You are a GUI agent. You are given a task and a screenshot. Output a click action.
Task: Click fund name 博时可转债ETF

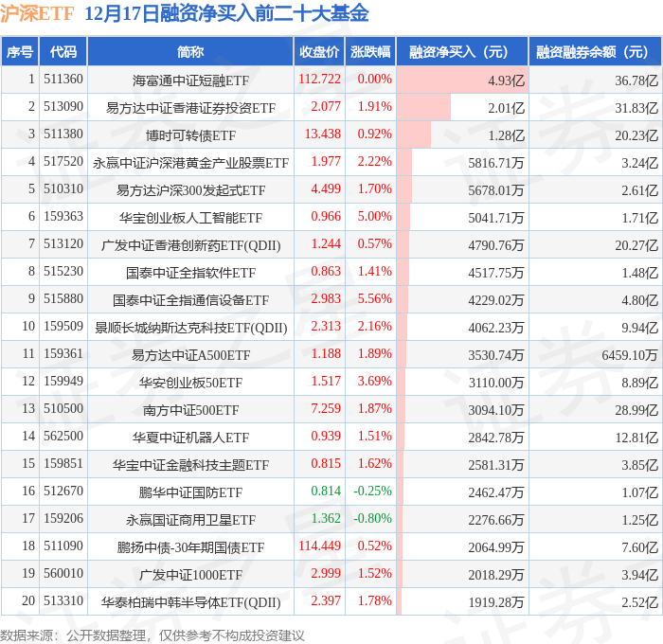[x=190, y=135]
